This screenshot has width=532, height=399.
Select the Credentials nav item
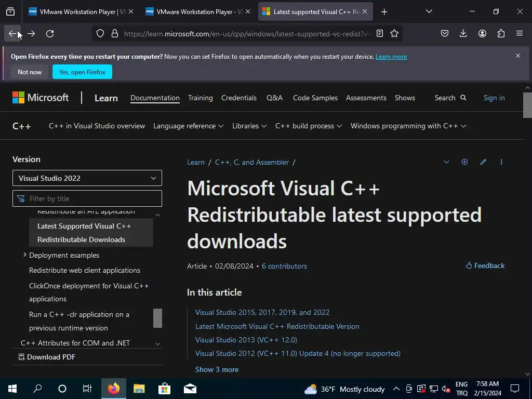[x=239, y=98]
